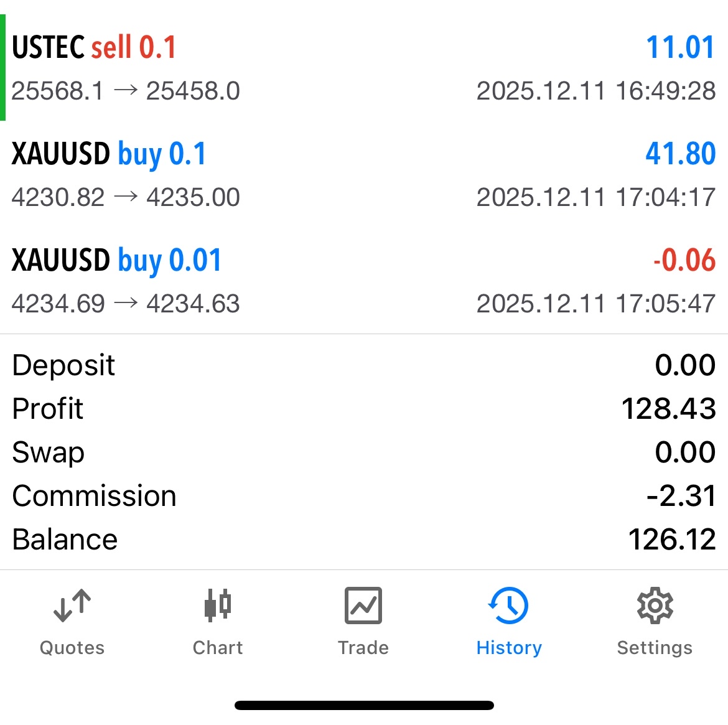Click the Settings tab label
This screenshot has height=725, width=728.
pos(655,648)
